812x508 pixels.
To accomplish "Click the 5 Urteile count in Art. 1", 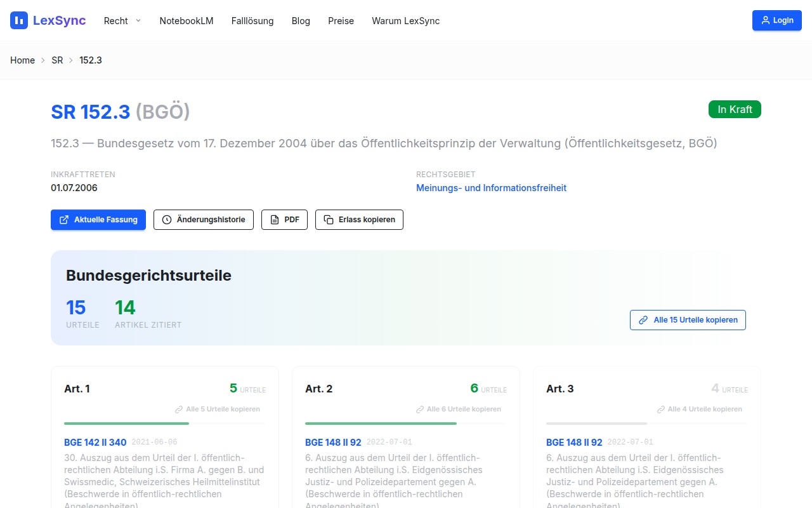I will coord(233,388).
